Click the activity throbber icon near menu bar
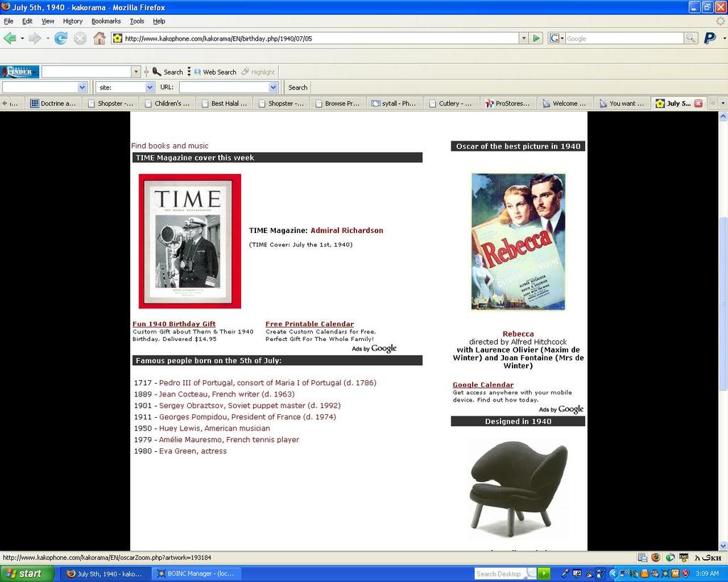The width and height of the screenshot is (728, 582). coord(720,21)
